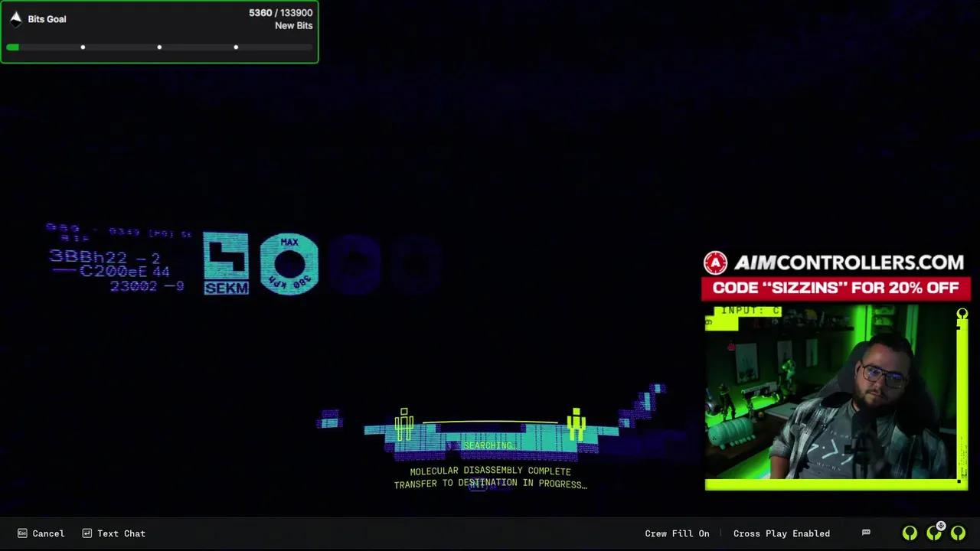Screen dimensions: 980x551
Task: Click the red AIM logo circle icon
Action: (x=715, y=263)
